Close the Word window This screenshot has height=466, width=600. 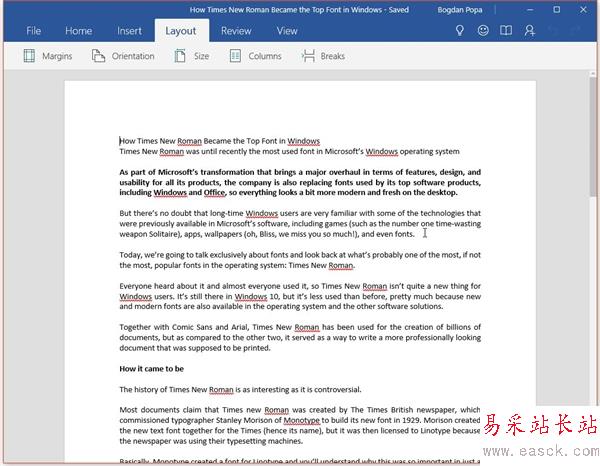click(583, 10)
